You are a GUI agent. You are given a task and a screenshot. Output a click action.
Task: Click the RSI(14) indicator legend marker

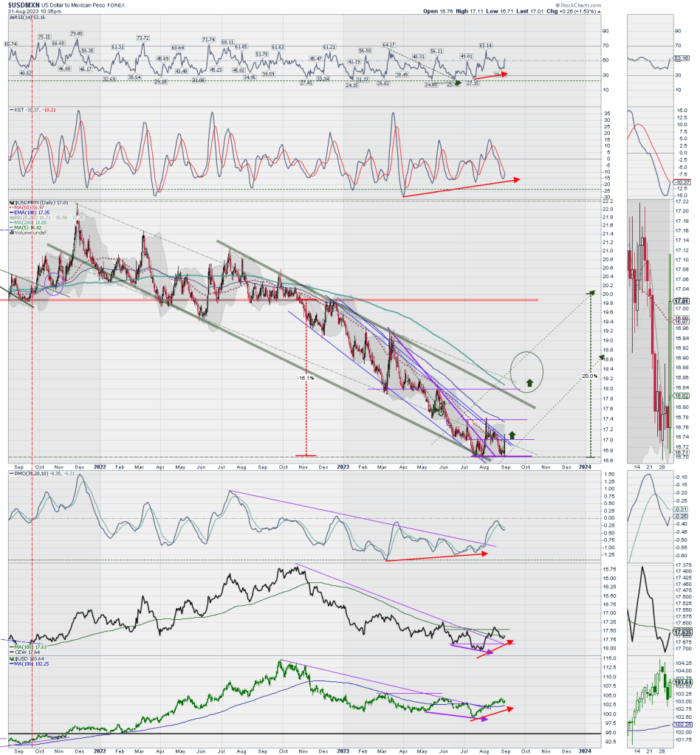[10, 20]
